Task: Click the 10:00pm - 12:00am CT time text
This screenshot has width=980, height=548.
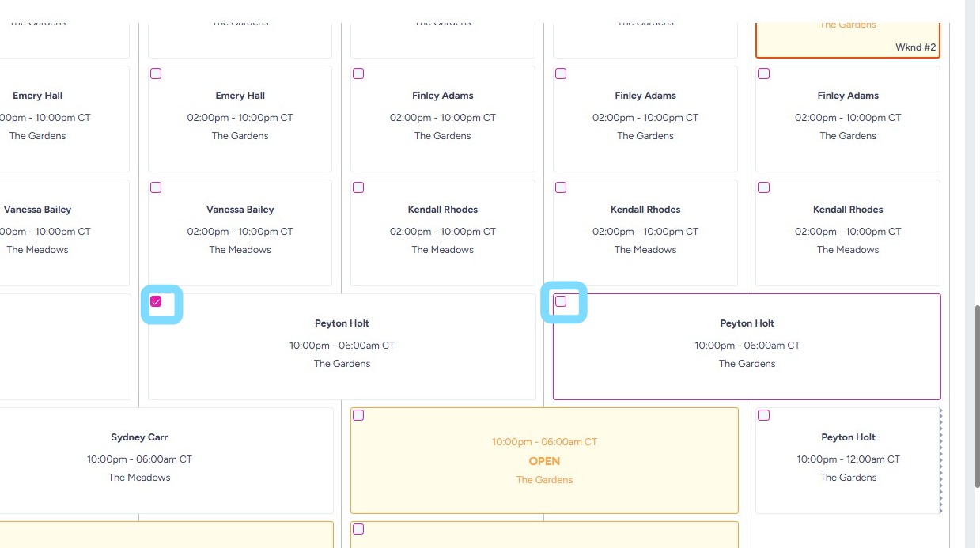Action: (848, 459)
